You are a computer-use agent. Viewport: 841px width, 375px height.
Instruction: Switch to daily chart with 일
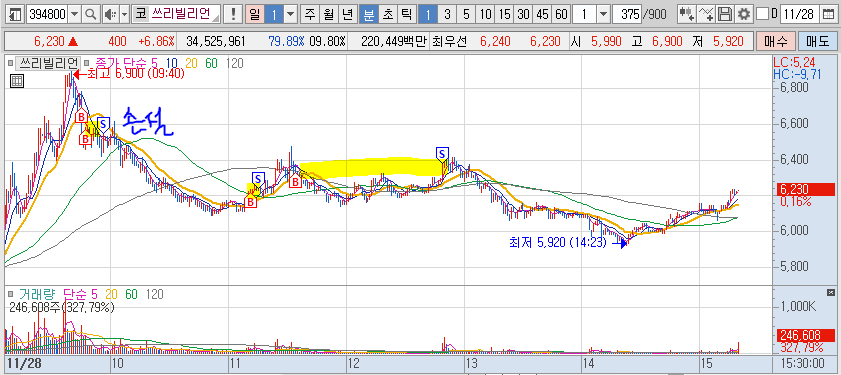(254, 14)
